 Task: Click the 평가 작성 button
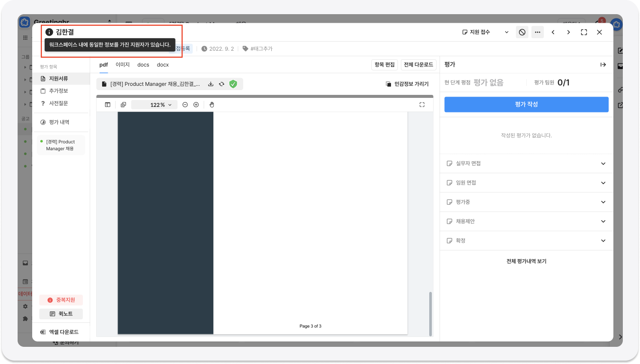(x=526, y=104)
